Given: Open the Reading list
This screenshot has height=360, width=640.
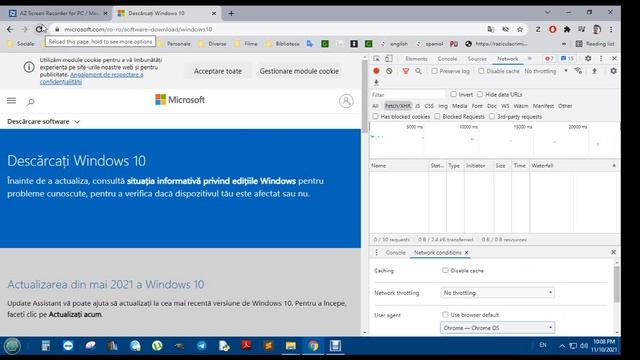Looking at the screenshot, I should pos(595,44).
